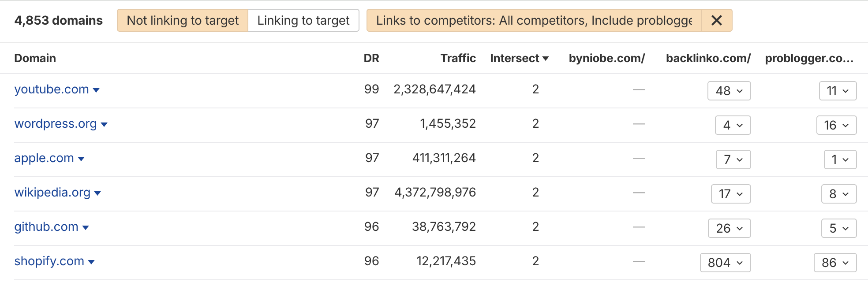The image size is (868, 282).
Task: Remove the Links to competitors filter
Action: pos(717,20)
